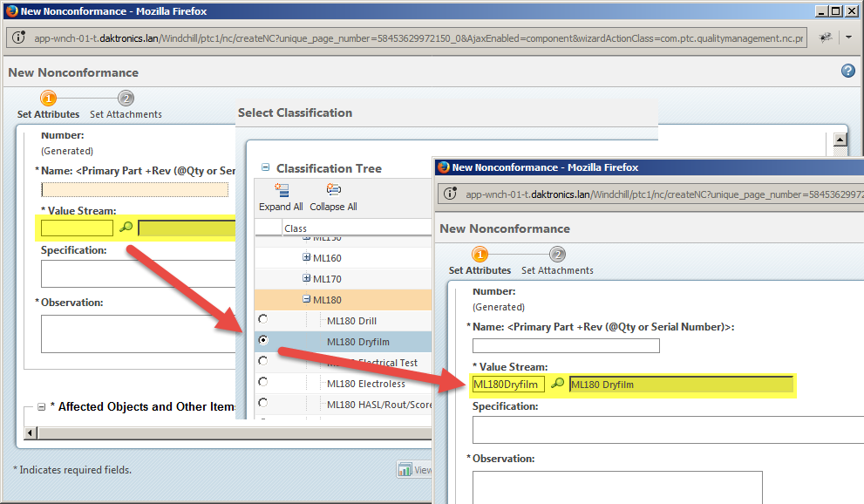864x504 pixels.
Task: Collapse the Classification Tree section
Action: point(266,167)
